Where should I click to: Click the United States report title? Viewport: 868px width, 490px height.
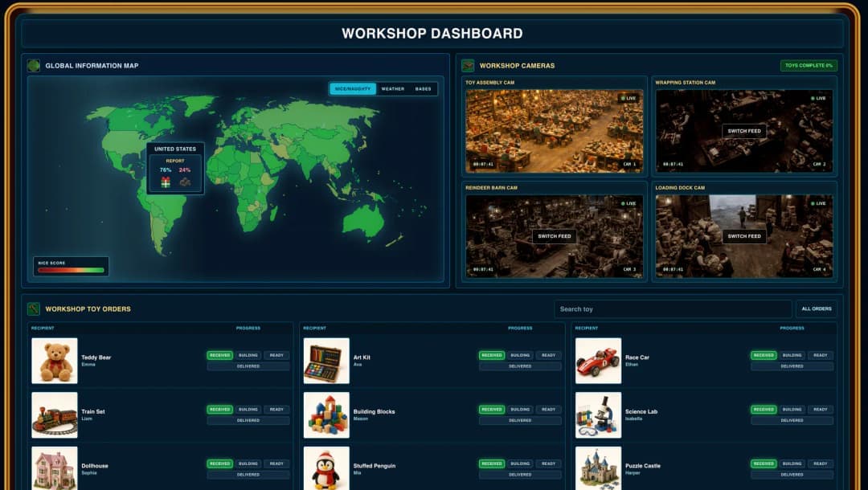pyautogui.click(x=175, y=149)
